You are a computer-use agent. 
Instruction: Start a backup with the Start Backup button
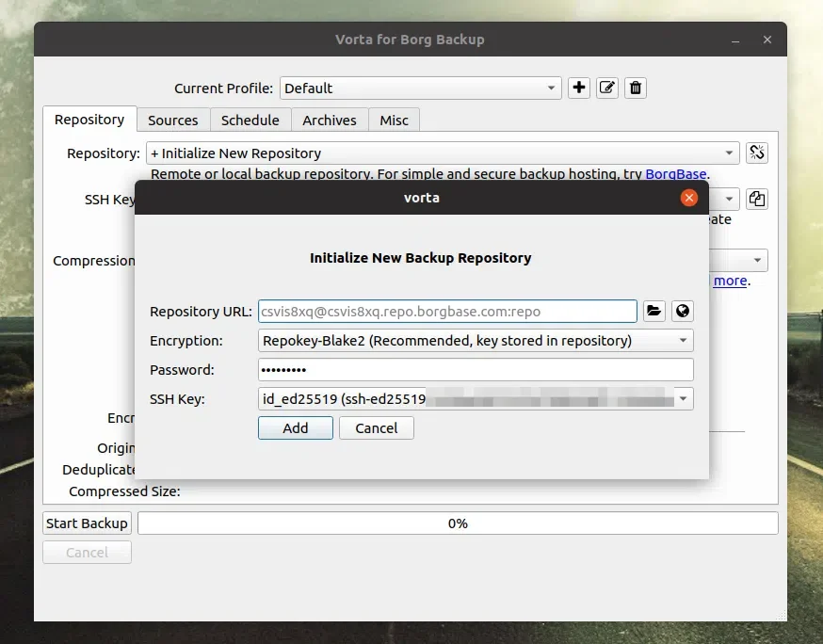click(x=86, y=523)
